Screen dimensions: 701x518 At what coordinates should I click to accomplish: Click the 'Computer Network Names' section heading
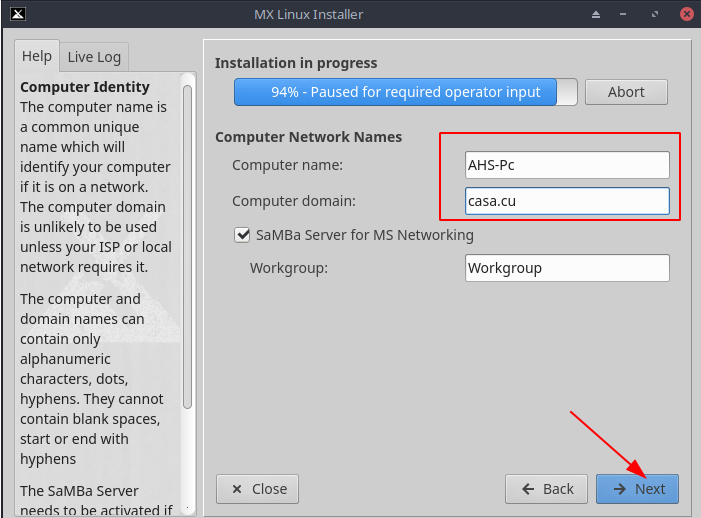coord(308,137)
